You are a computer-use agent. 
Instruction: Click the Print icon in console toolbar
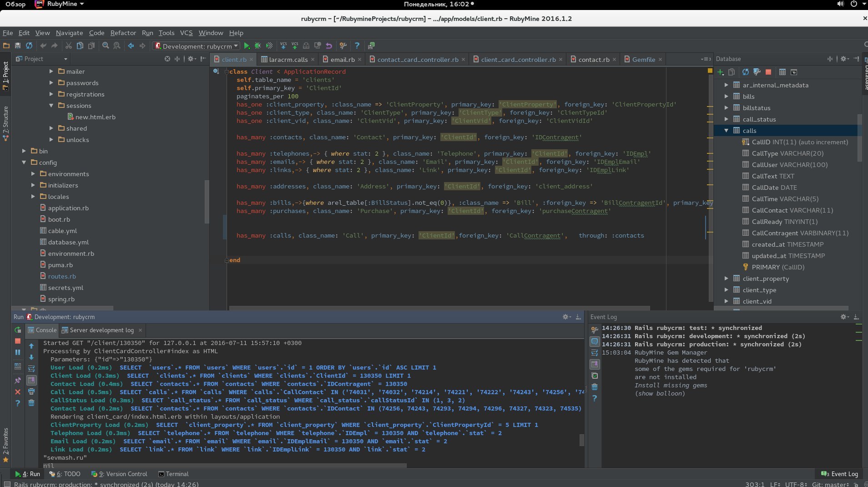click(x=31, y=391)
